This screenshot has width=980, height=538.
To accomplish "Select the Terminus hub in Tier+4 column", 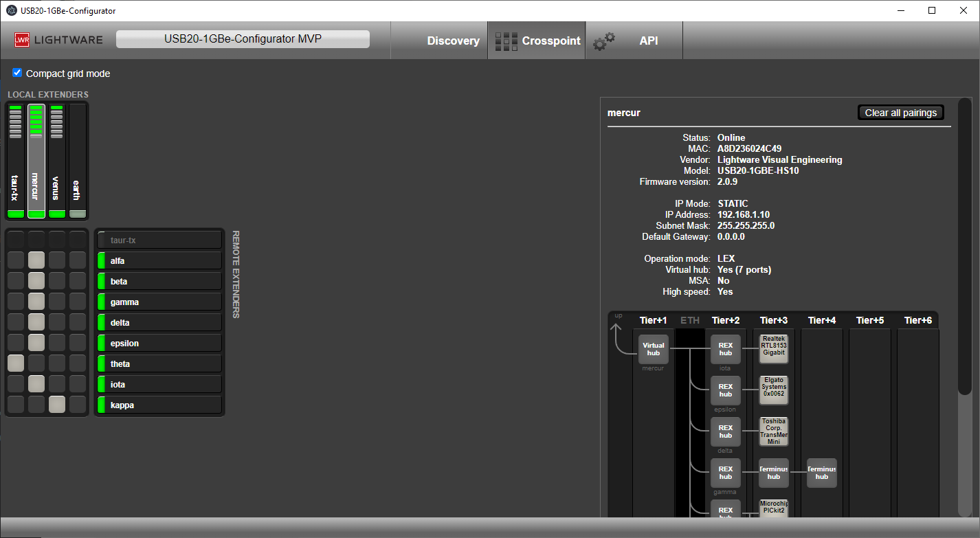I will click(821, 473).
